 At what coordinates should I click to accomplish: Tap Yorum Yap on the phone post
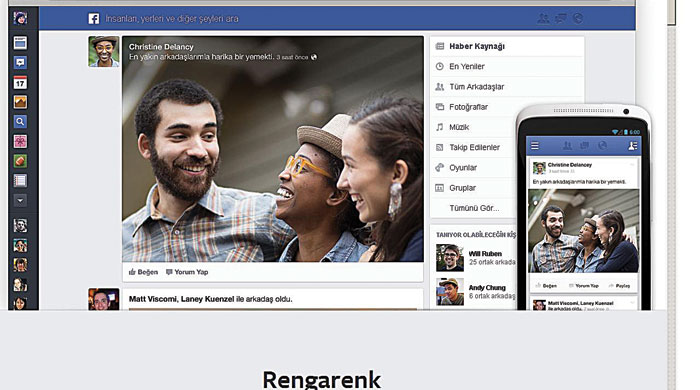click(x=583, y=286)
